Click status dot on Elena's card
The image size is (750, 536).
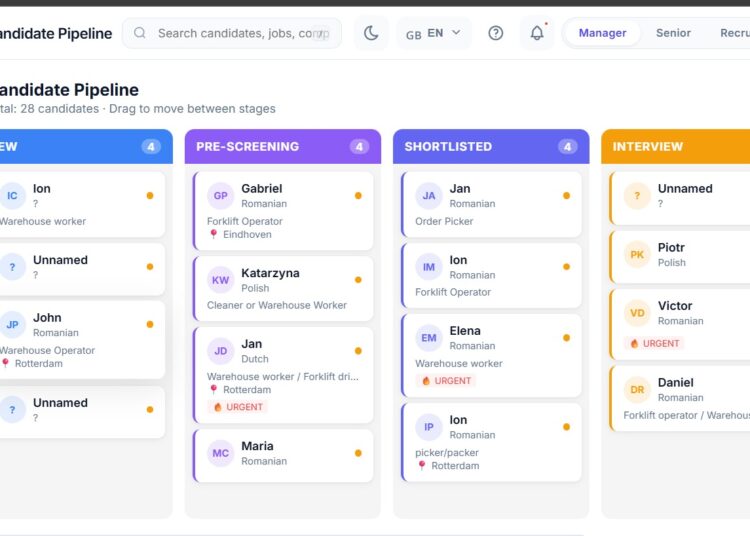click(566, 338)
